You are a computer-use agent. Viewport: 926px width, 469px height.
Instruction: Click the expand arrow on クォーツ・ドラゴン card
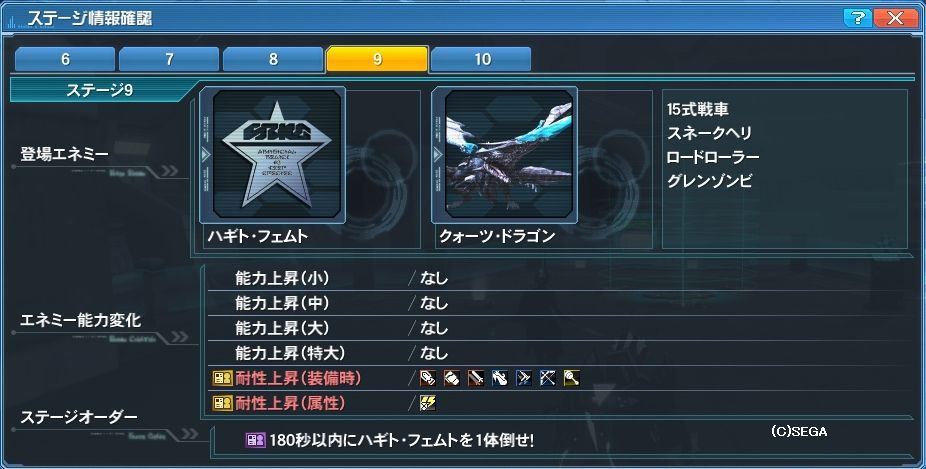(437, 155)
